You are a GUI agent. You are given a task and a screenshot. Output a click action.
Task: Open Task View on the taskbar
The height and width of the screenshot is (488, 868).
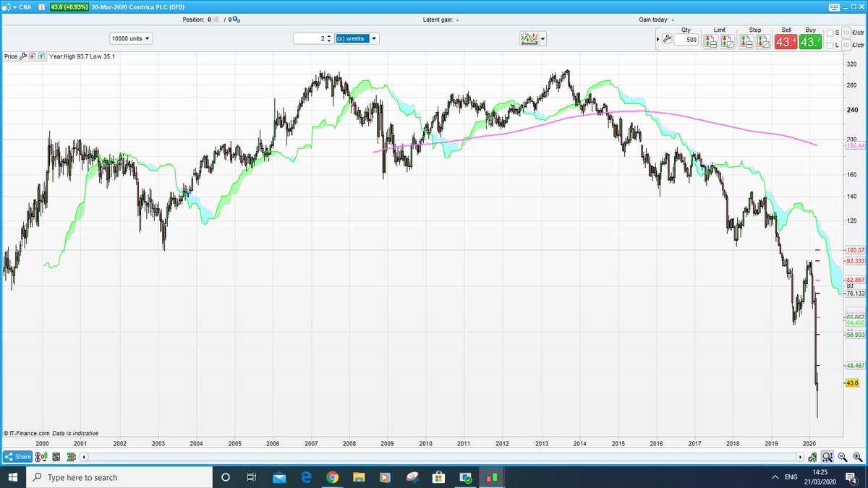252,477
